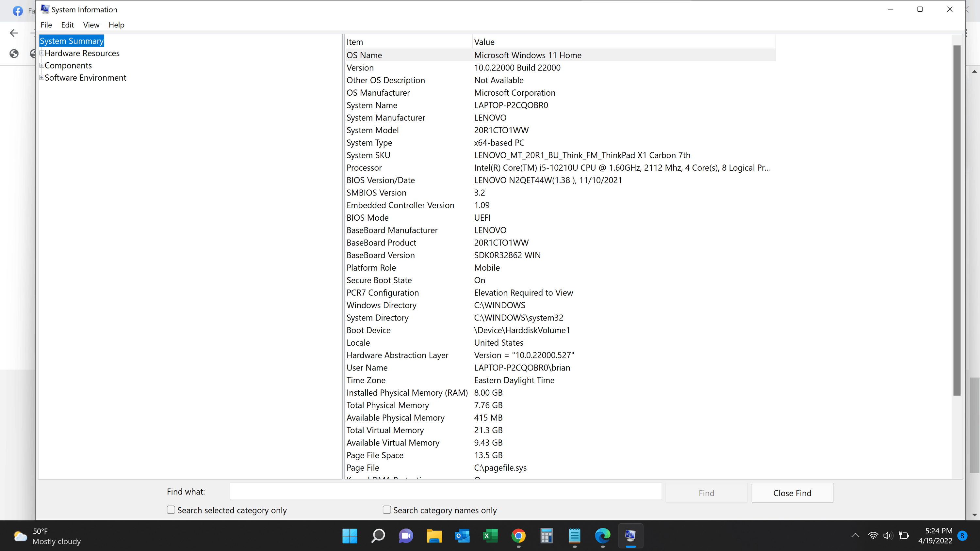The height and width of the screenshot is (551, 980).
Task: Select the User Name row
Action: click(560, 368)
